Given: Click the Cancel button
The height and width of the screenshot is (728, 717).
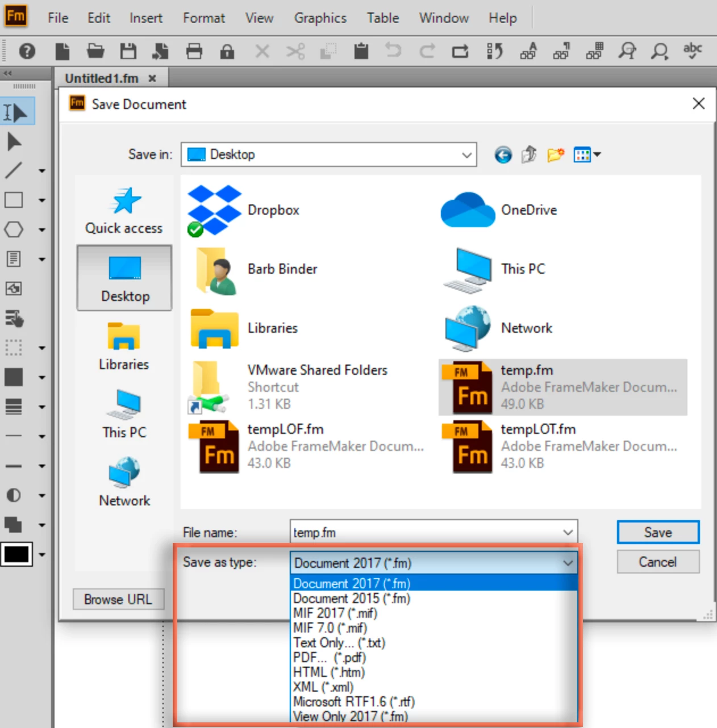Looking at the screenshot, I should (658, 562).
